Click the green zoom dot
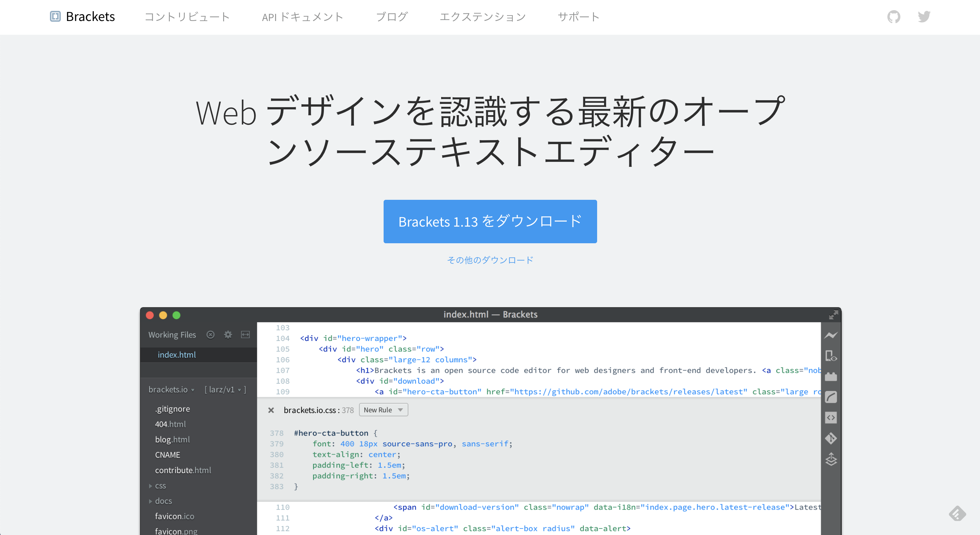 click(177, 315)
